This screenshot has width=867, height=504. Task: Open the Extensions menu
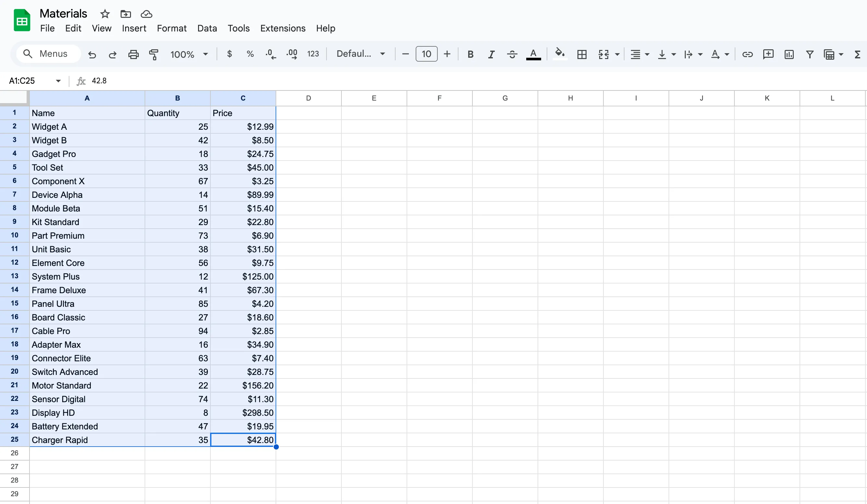[283, 28]
